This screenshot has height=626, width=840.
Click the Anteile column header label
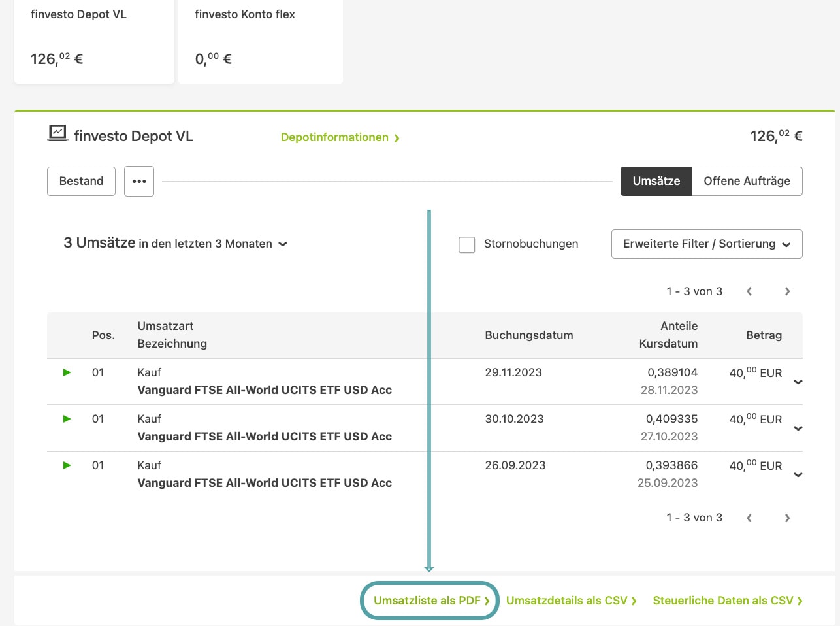(x=679, y=326)
